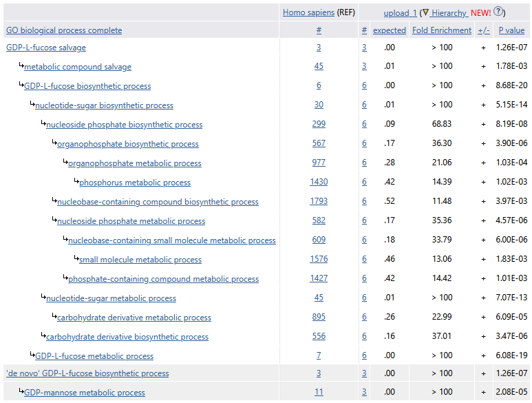Open GDP-L-fucose salvage term
Image resolution: width=532 pixels, height=403 pixels.
point(46,48)
